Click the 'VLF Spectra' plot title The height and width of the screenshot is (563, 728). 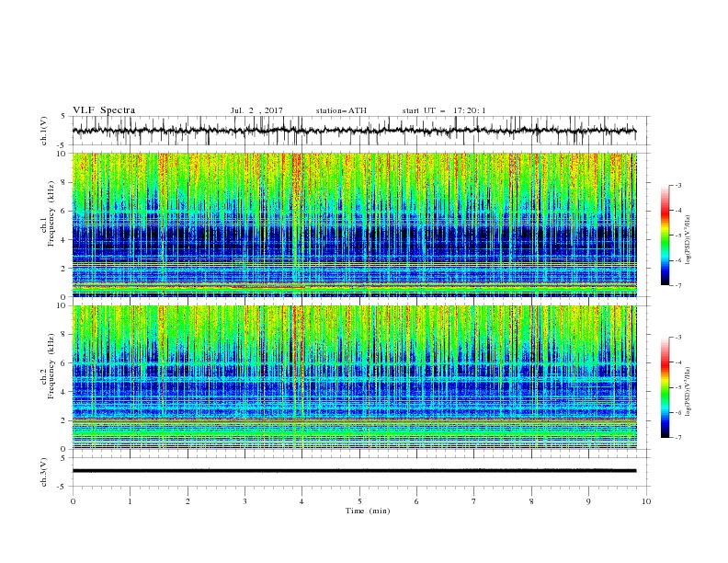coord(104,110)
